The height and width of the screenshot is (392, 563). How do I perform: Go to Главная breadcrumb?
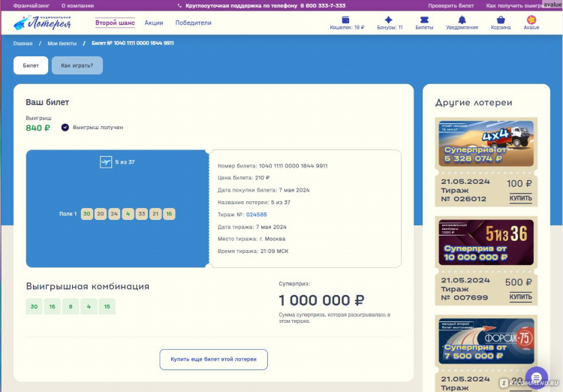point(23,44)
